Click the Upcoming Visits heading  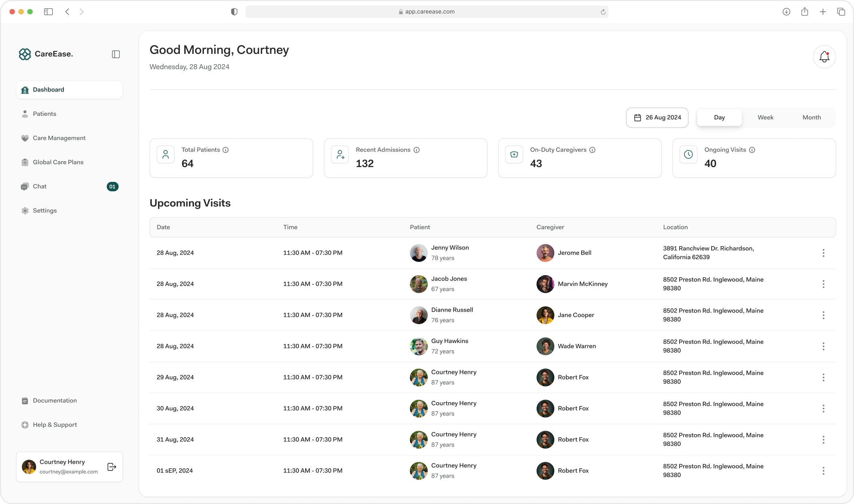pos(190,203)
